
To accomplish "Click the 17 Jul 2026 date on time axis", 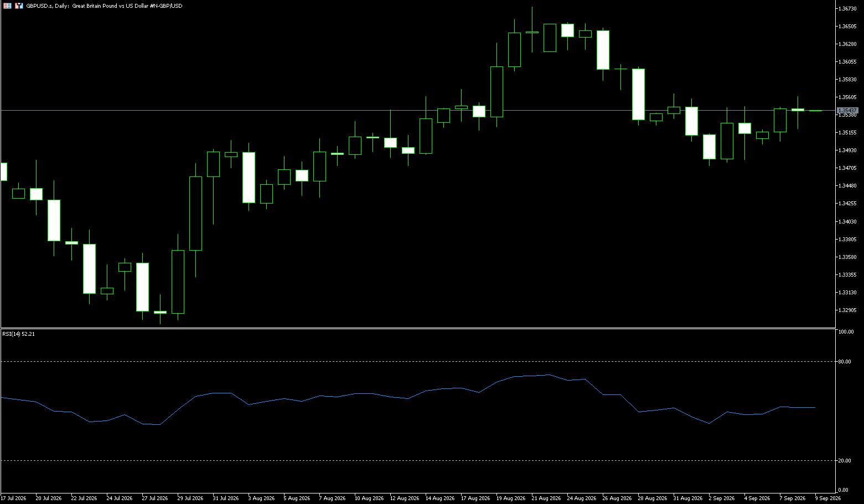I will 13,498.
